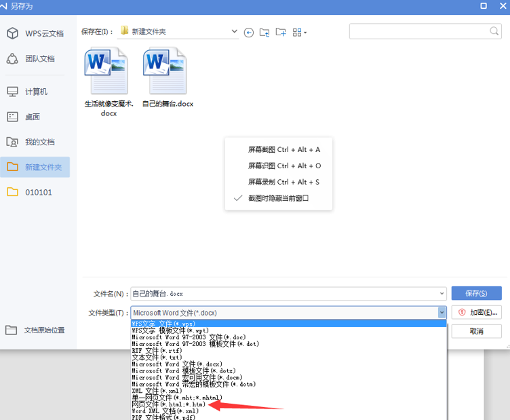Select WPS文字 模板文件(*.wpt) type
Viewport: 510px width, 420px height.
click(288, 330)
